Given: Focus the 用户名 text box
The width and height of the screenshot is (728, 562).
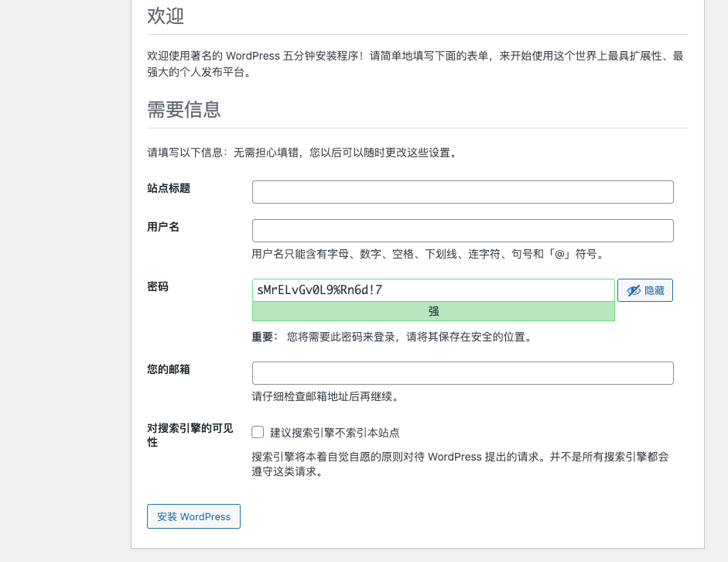Looking at the screenshot, I should coord(463,231).
